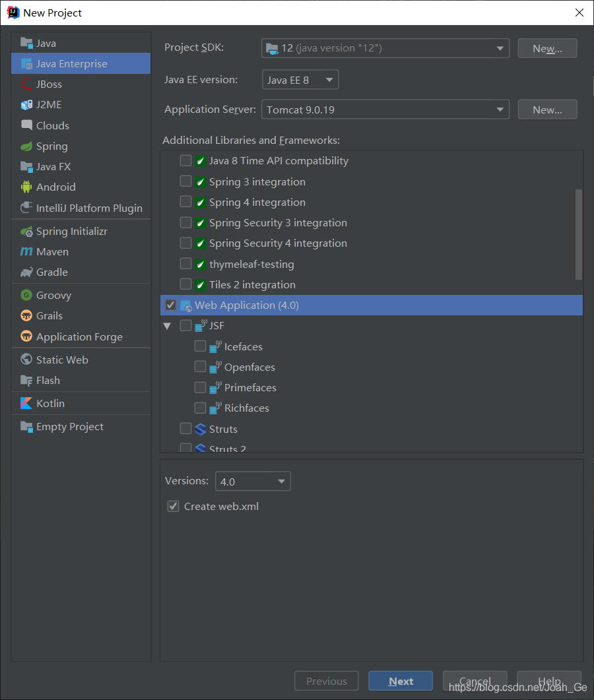Enable Java 8 Time API compatibility checkbox
594x700 pixels.
pos(186,160)
